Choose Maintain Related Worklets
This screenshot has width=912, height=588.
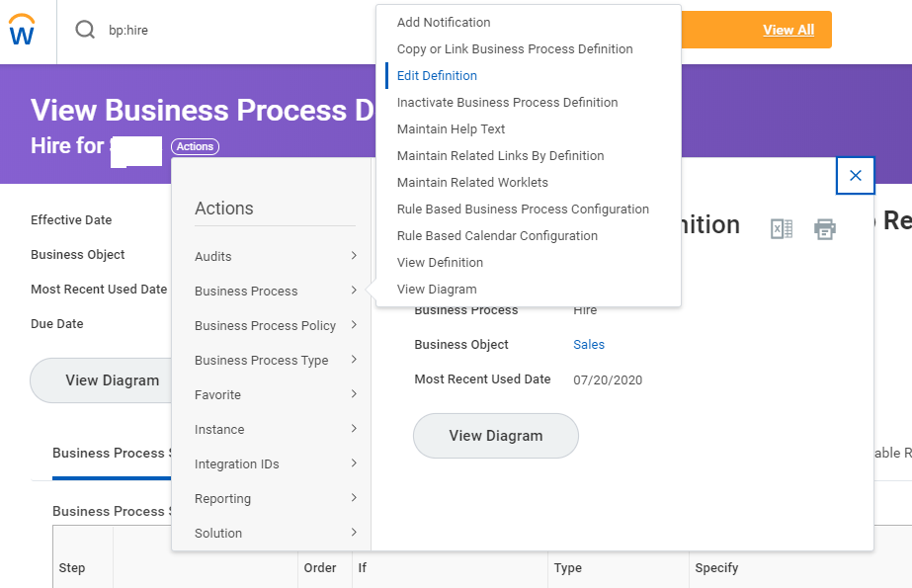(x=472, y=183)
